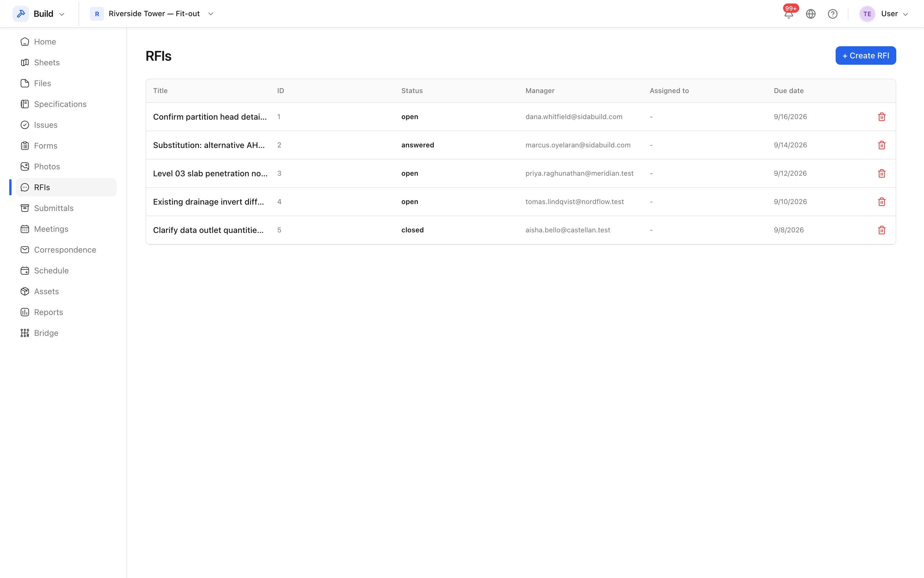Click manager dana.whitfield@sidabuild.com
Screen dimensions: 924x578
point(573,117)
